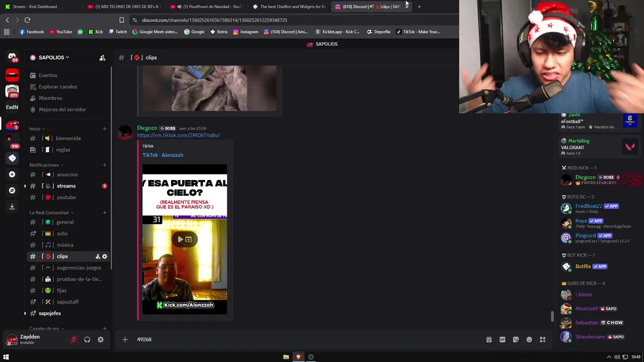Viewport: 644px width, 362px height.
Task: Click create invite icon on clips channel
Action: [98, 256]
